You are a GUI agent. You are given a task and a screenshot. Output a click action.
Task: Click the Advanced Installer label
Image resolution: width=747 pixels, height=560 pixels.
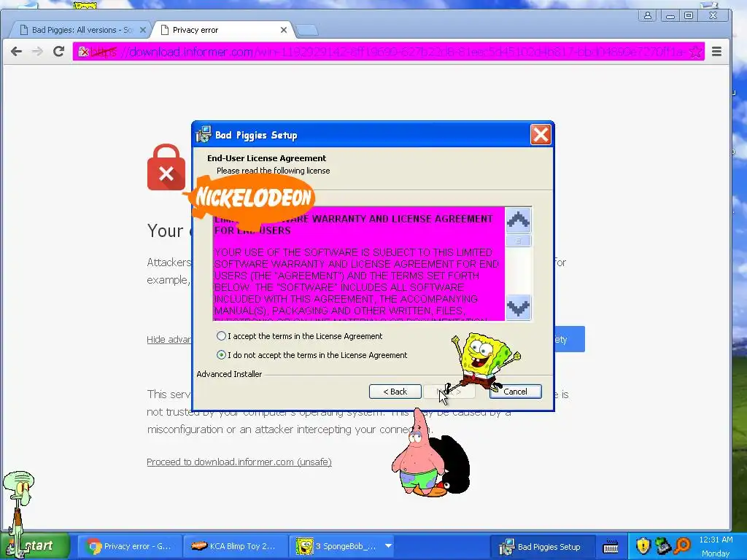click(229, 374)
